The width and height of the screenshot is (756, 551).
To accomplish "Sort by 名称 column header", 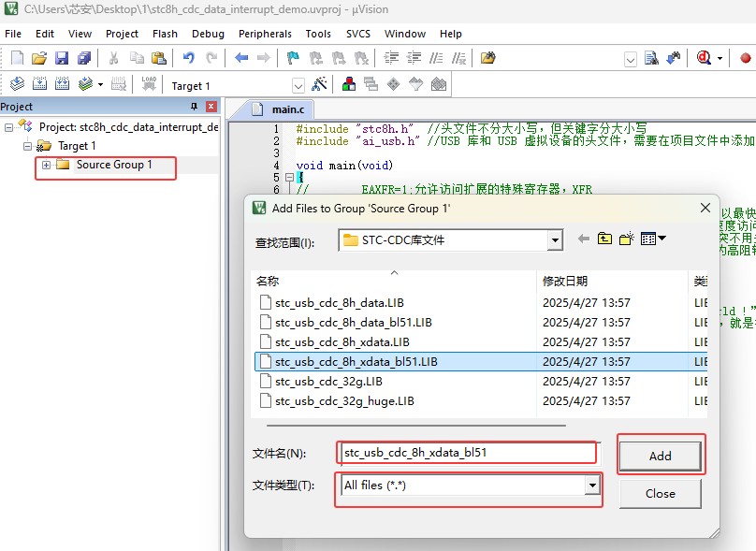I will pyautogui.click(x=393, y=281).
